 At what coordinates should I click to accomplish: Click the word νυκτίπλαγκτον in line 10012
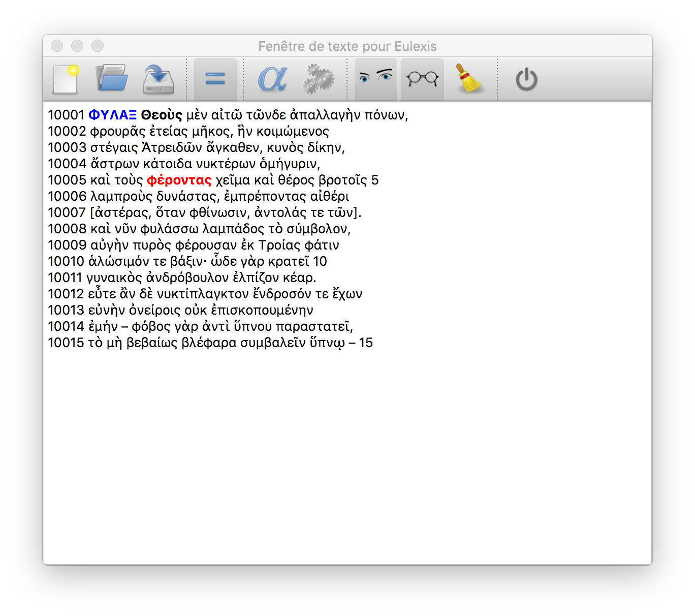203,294
